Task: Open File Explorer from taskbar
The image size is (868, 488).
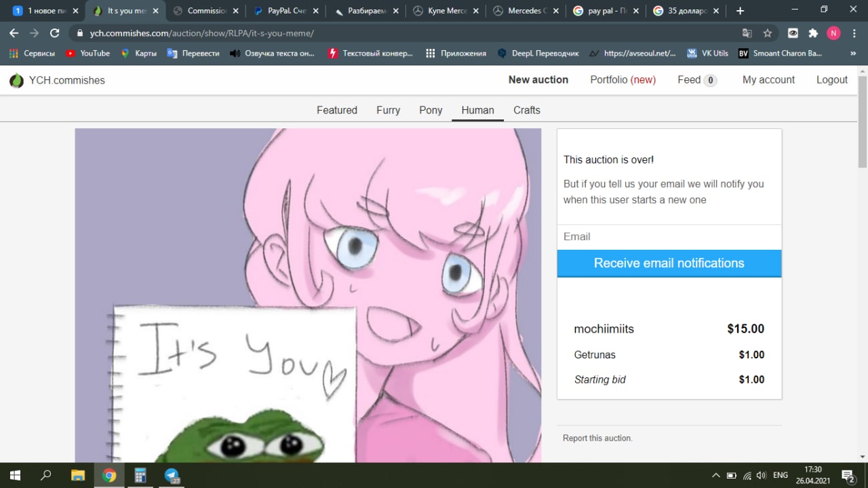Action: tap(78, 475)
